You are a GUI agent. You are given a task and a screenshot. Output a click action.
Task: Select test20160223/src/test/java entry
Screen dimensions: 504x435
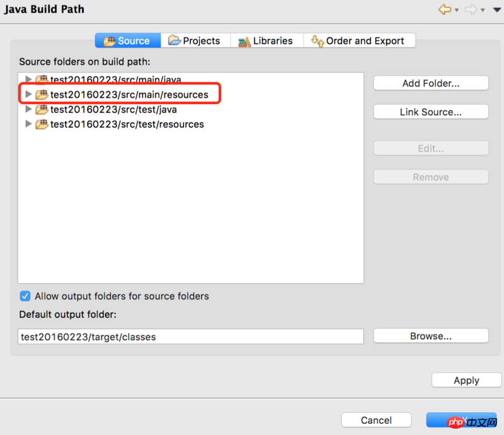[x=113, y=110]
